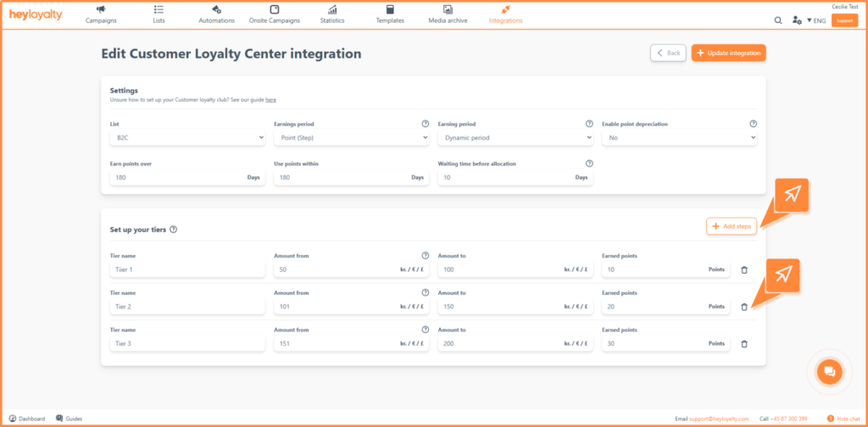The width and height of the screenshot is (868, 427).
Task: Open Earnings period dropdown Point (Step)
Action: pos(352,138)
